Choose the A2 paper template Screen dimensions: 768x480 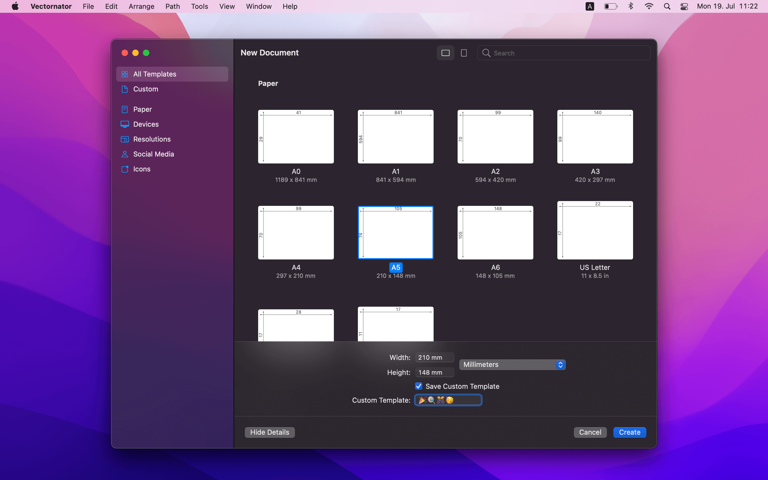pos(495,137)
